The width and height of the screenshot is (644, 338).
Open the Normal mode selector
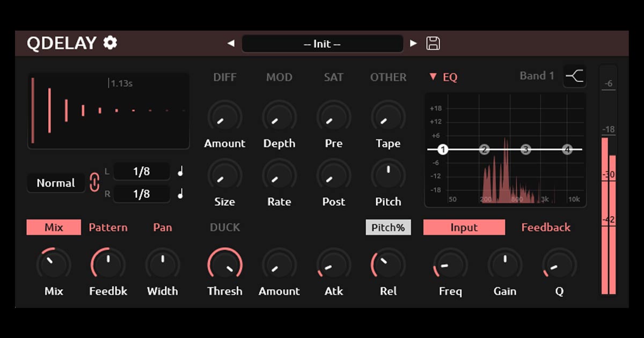click(55, 183)
